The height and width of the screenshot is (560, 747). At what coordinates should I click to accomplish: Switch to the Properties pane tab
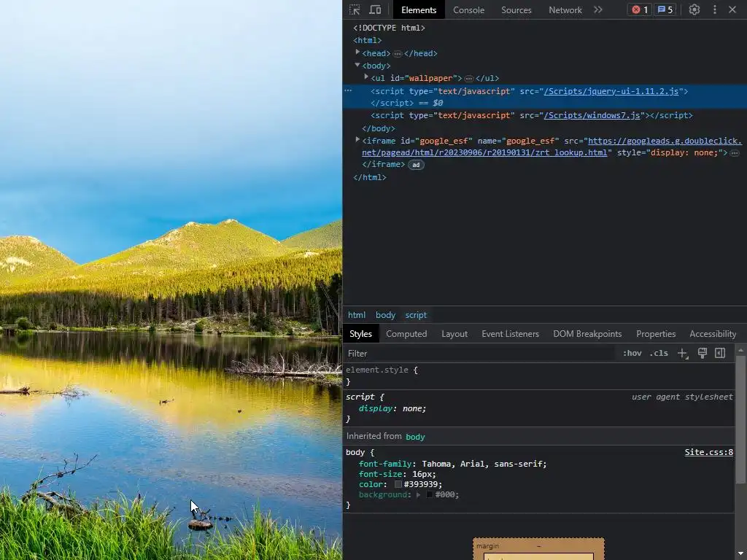click(x=656, y=334)
